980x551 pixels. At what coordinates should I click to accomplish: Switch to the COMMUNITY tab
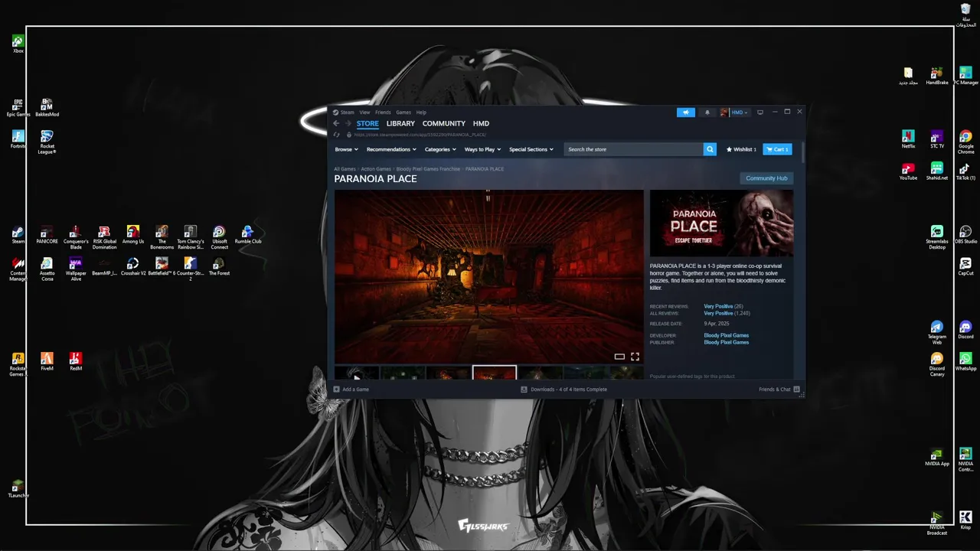coord(444,123)
